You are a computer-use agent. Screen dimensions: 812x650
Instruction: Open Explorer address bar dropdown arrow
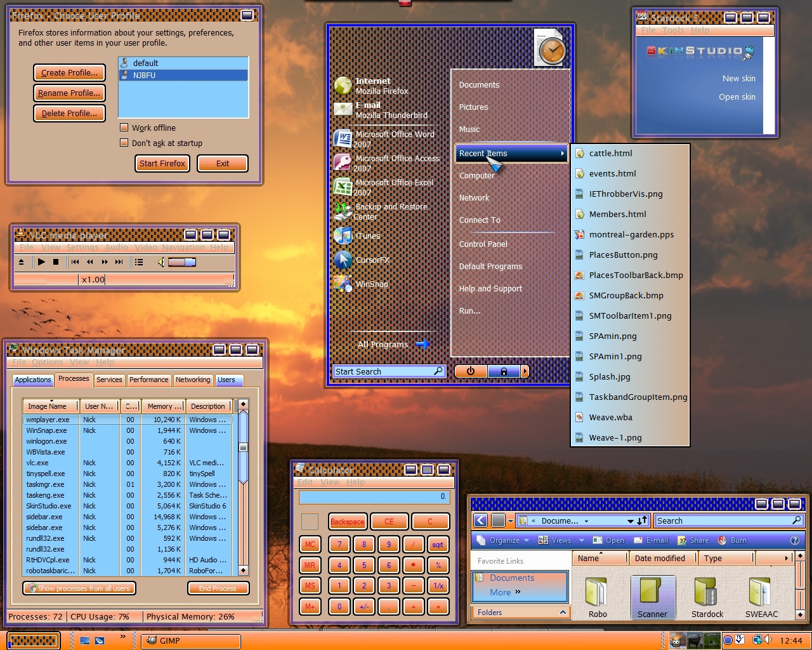tap(630, 521)
